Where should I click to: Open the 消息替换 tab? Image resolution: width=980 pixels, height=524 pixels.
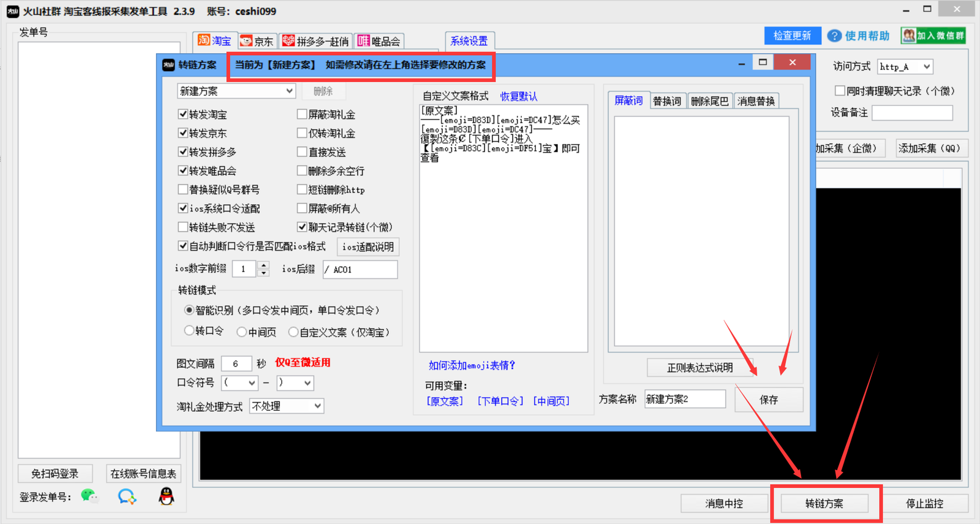tap(756, 101)
